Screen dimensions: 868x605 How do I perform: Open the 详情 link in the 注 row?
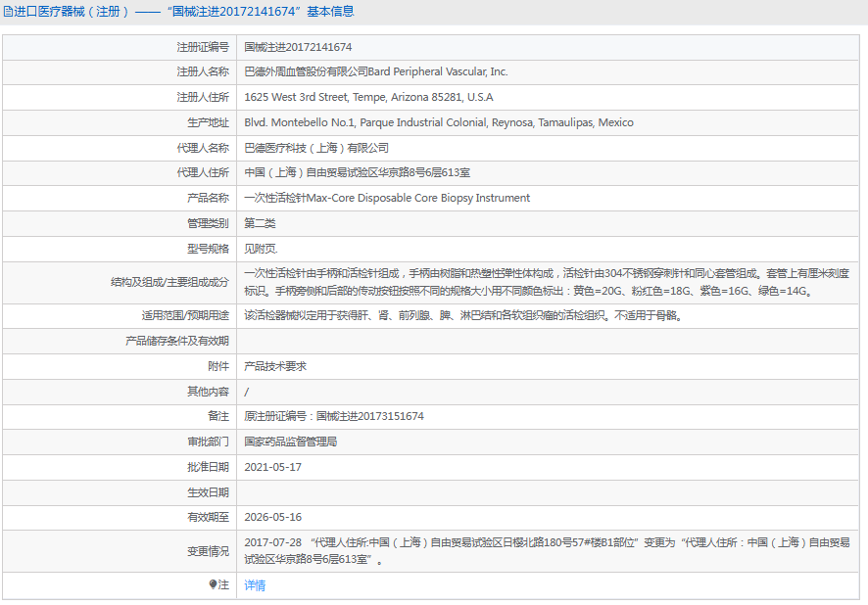coord(255,585)
